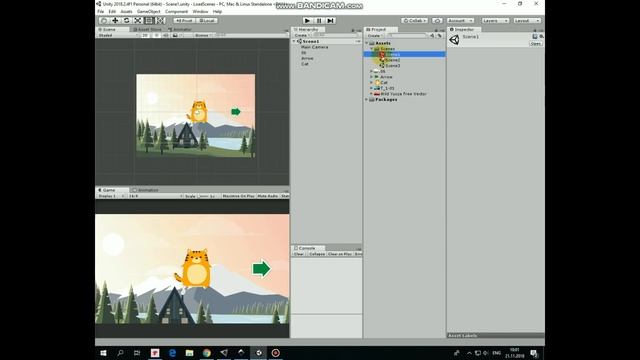Select the Scale tool

[x=138, y=20]
